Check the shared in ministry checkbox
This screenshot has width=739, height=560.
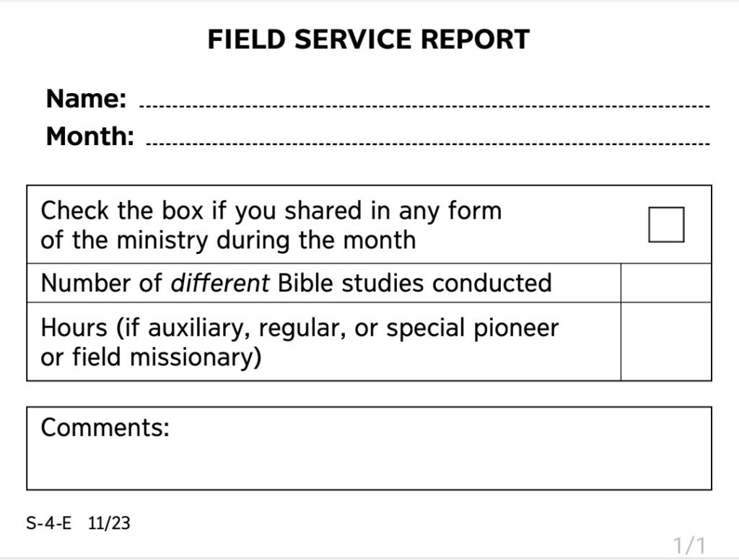coord(666,224)
